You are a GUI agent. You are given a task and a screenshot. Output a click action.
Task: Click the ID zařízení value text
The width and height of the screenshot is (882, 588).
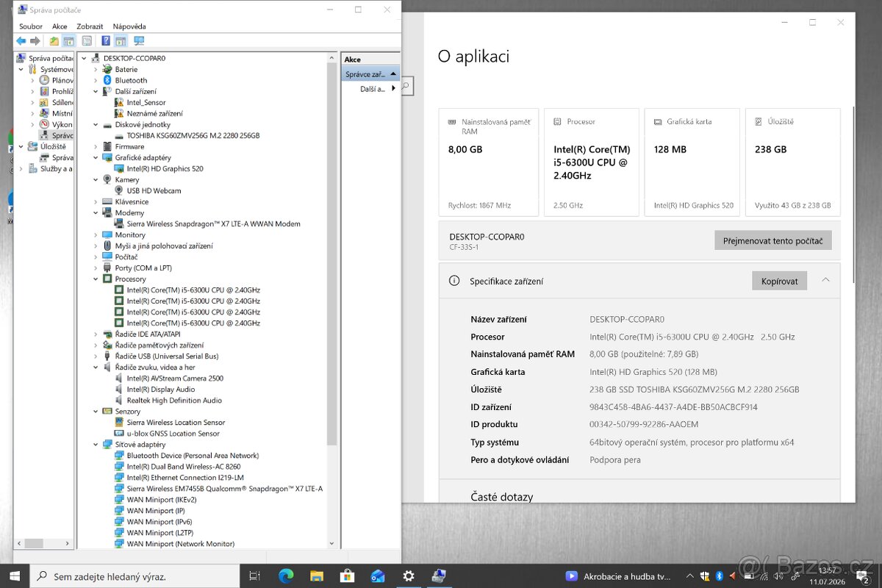coord(673,407)
